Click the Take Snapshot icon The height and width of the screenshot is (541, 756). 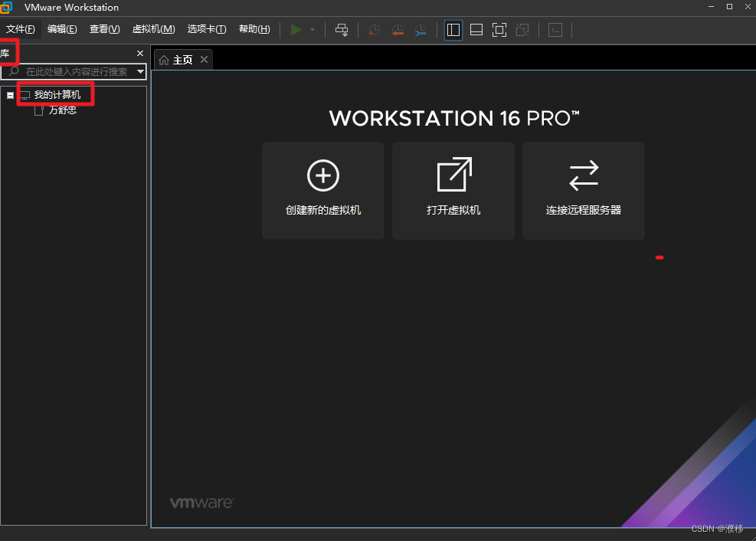pos(374,30)
